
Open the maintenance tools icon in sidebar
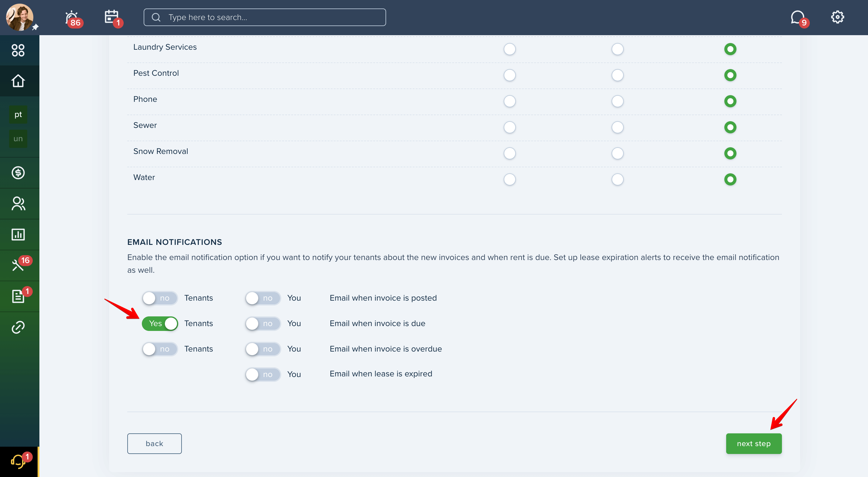point(18,265)
